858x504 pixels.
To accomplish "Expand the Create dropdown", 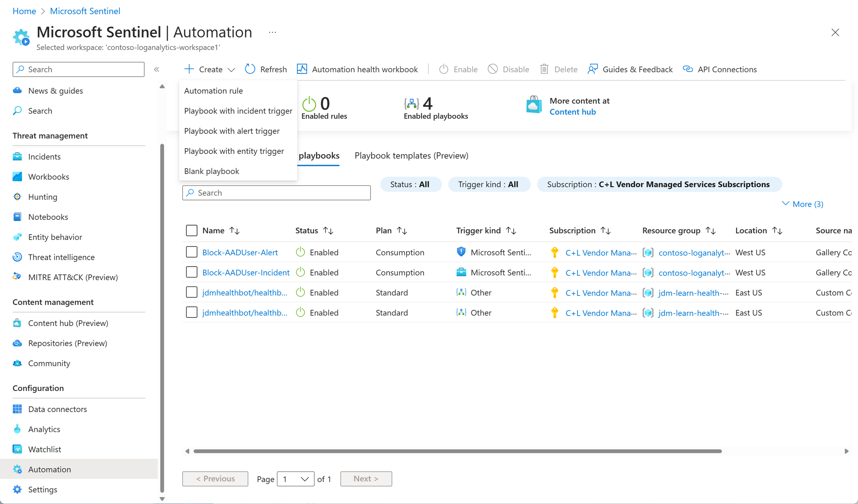I will (210, 69).
